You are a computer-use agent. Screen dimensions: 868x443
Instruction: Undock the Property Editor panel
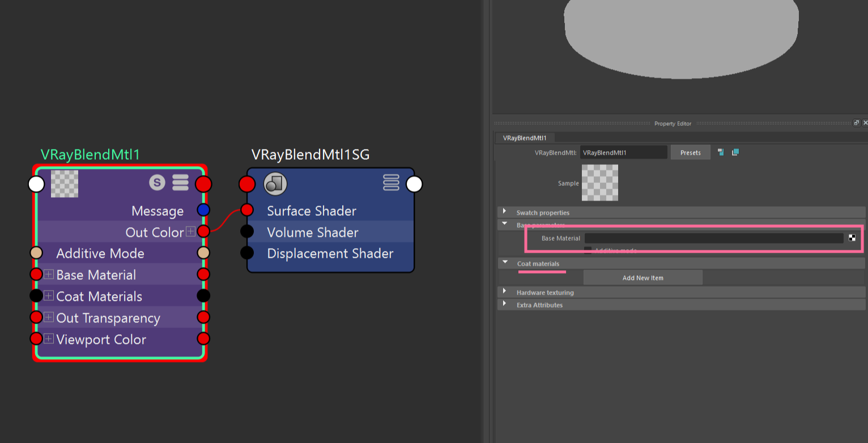pyautogui.click(x=857, y=123)
